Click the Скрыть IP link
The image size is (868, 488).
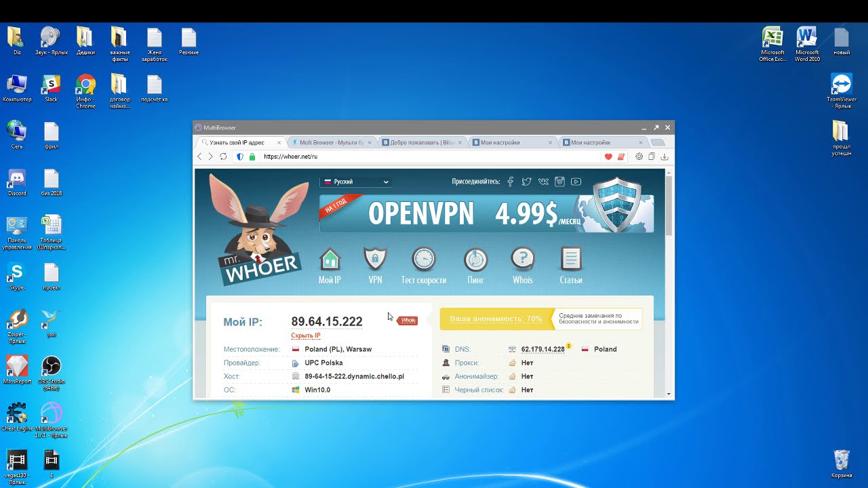coord(306,335)
